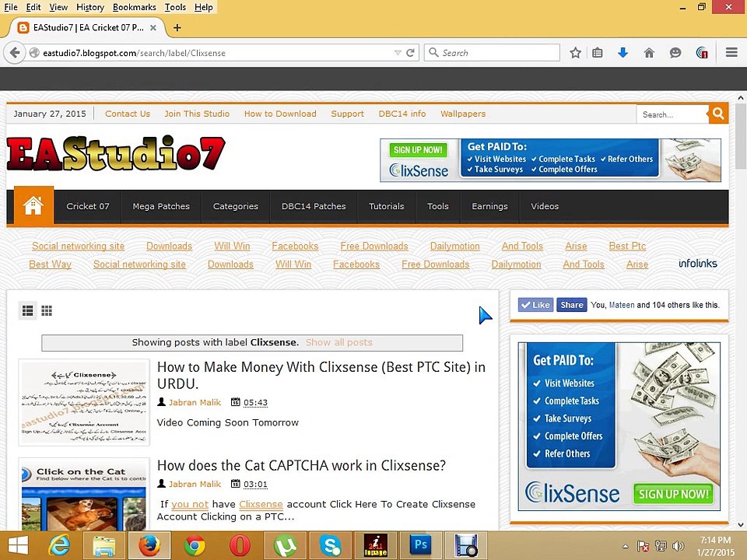747x560 pixels.
Task: Bookmark this page with the star icon
Action: click(x=576, y=53)
